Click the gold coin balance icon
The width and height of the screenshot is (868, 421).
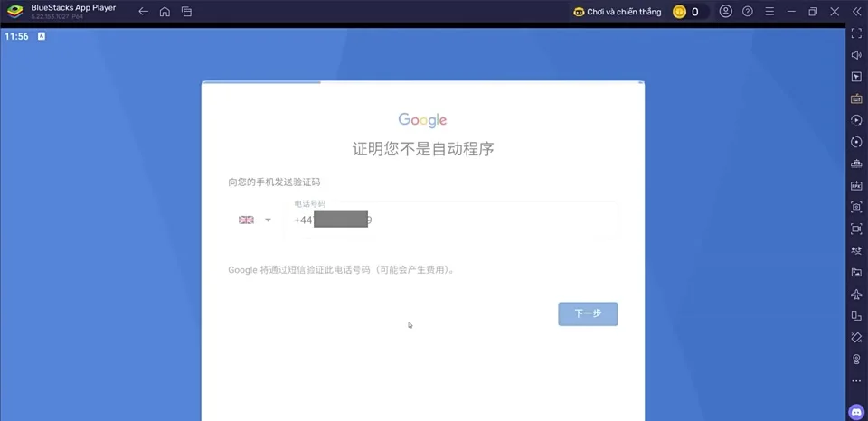pos(679,12)
